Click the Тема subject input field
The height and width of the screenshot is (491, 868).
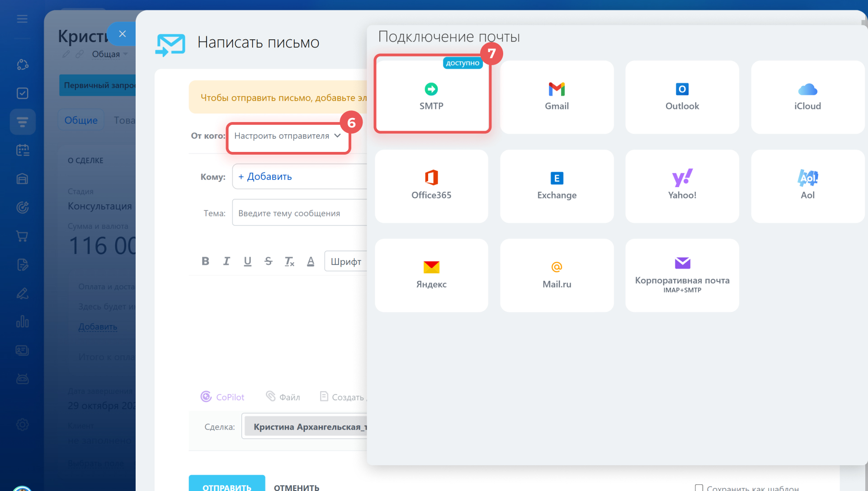tap(299, 213)
